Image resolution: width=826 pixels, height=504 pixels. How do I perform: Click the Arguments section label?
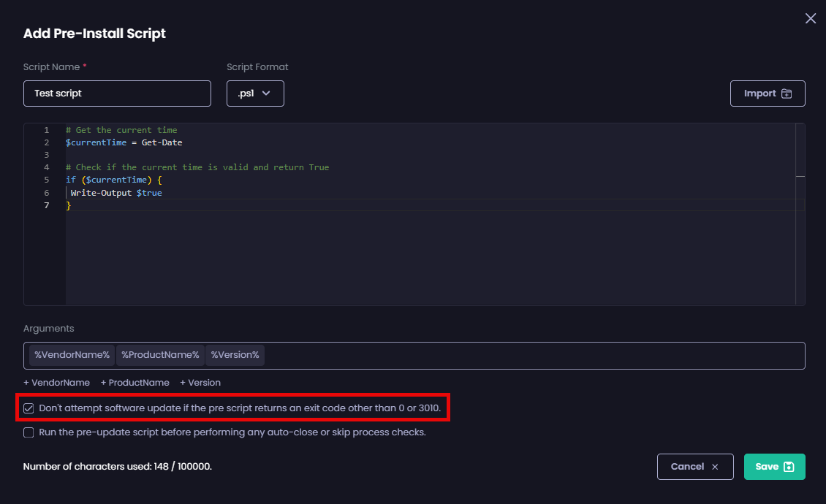[x=48, y=328]
